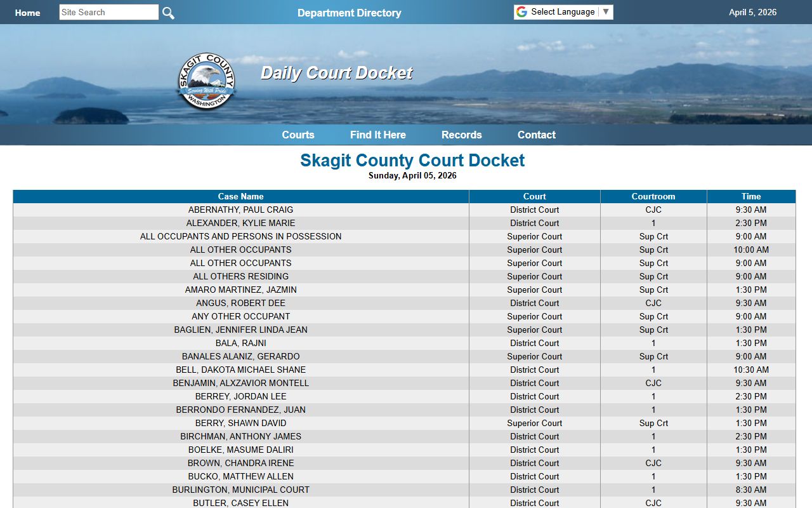Select the BERRY, SHAWN DAVID case
The image size is (812, 508).
pos(241,423)
